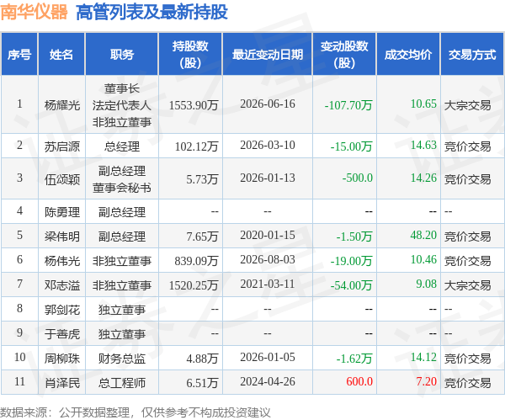Screen dimensions: 505x420
Task: Click holdings value 1553.90万
Action: tap(194, 105)
